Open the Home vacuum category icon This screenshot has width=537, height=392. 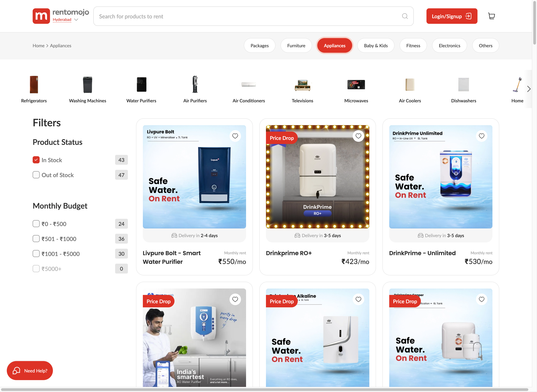click(517, 84)
